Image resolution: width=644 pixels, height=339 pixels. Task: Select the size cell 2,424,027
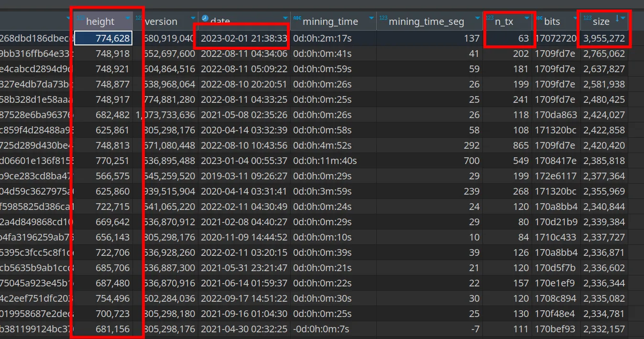604,115
